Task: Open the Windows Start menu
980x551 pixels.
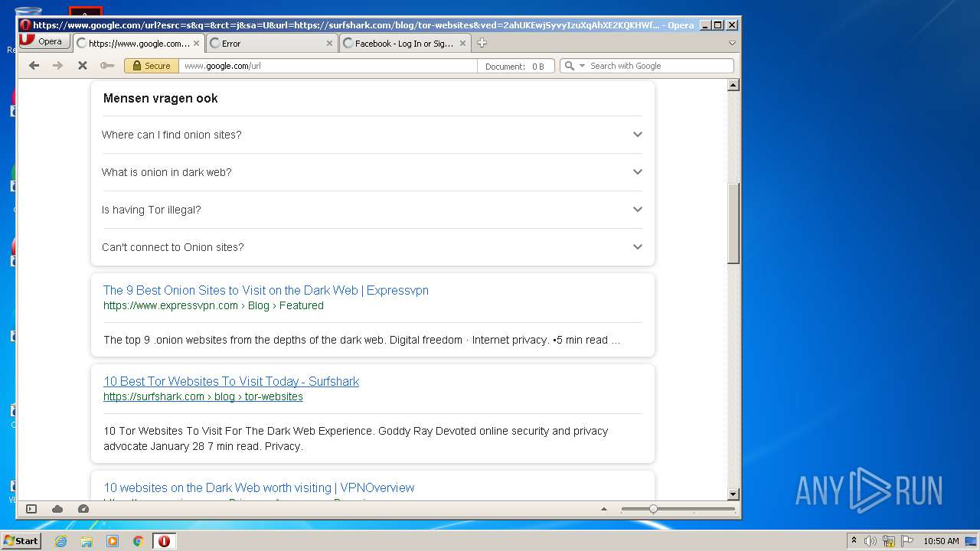Action: 21,540
